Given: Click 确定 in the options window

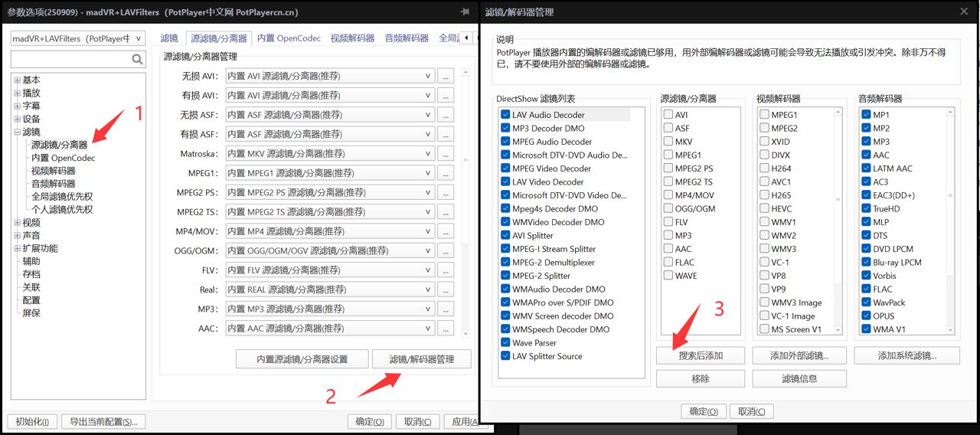Looking at the screenshot, I should 370,421.
